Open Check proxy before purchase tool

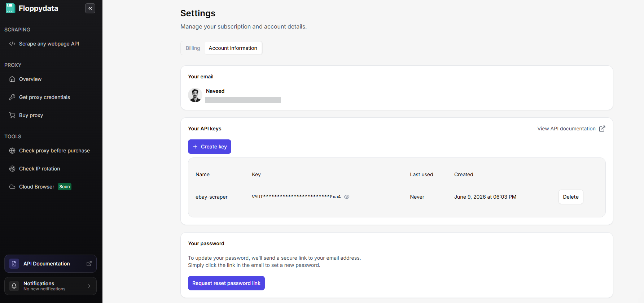pyautogui.click(x=54, y=151)
